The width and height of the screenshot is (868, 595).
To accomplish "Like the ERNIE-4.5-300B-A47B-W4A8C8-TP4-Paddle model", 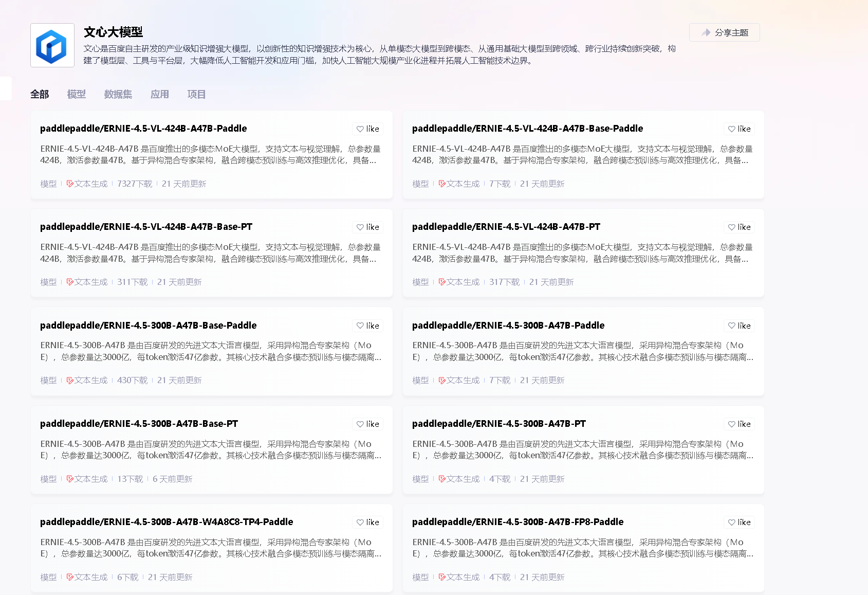I will 368,522.
